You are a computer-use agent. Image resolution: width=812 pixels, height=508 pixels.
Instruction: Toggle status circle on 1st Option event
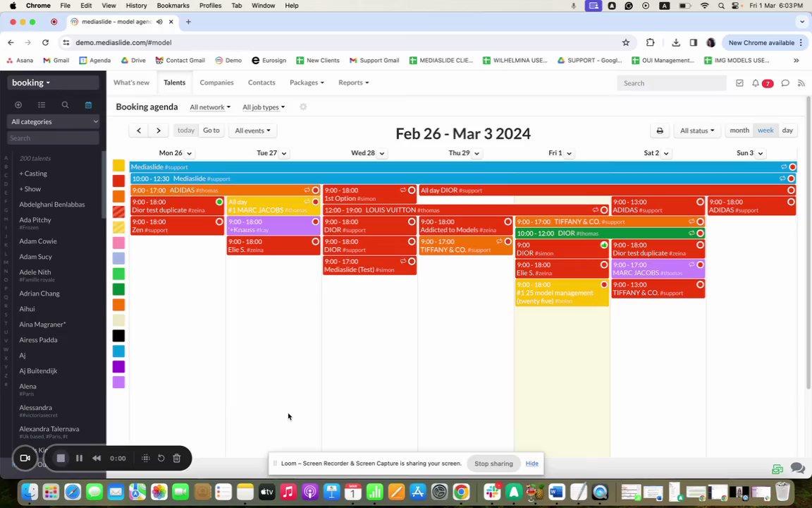(412, 190)
